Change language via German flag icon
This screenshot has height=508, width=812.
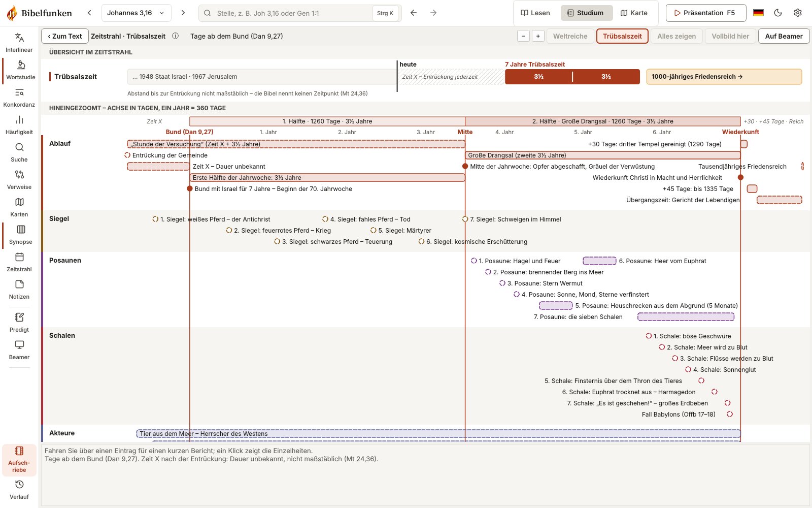(758, 13)
